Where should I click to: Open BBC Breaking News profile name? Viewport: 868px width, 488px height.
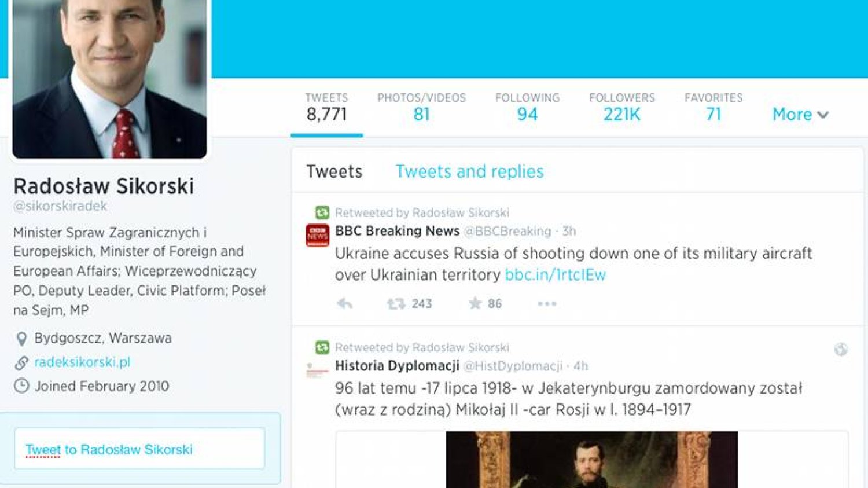pos(397,231)
